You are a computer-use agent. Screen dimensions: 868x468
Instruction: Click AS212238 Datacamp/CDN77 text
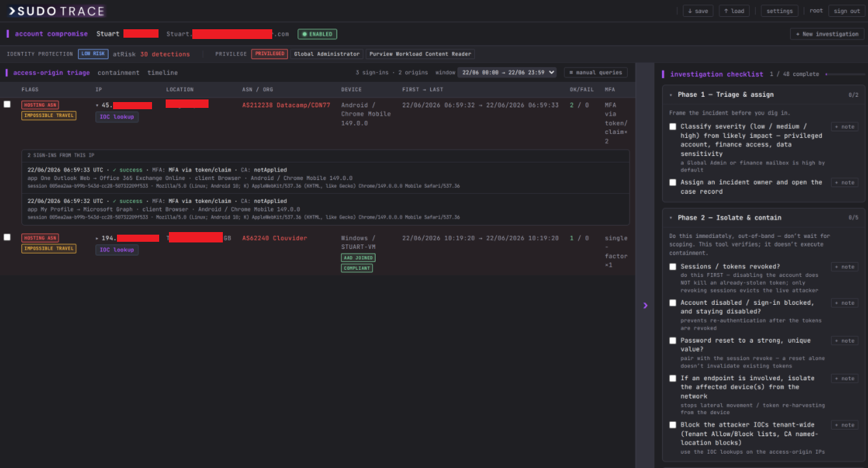pyautogui.click(x=286, y=105)
